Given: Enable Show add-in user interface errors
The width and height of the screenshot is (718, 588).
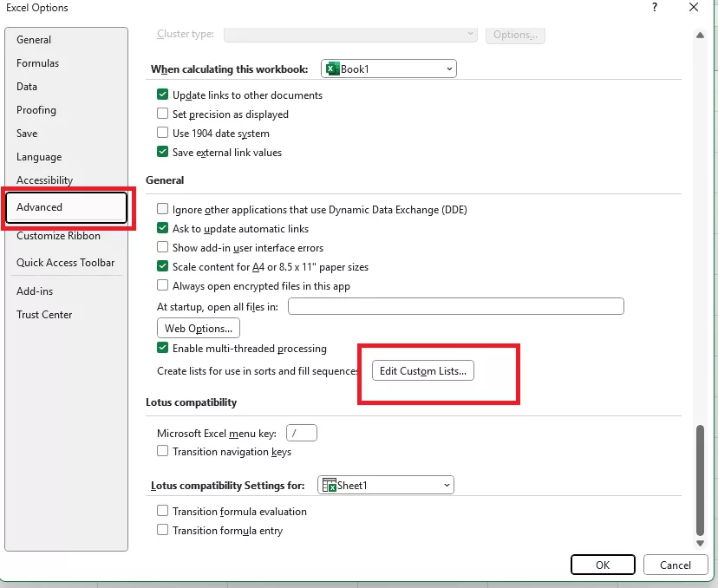Looking at the screenshot, I should click(x=162, y=247).
